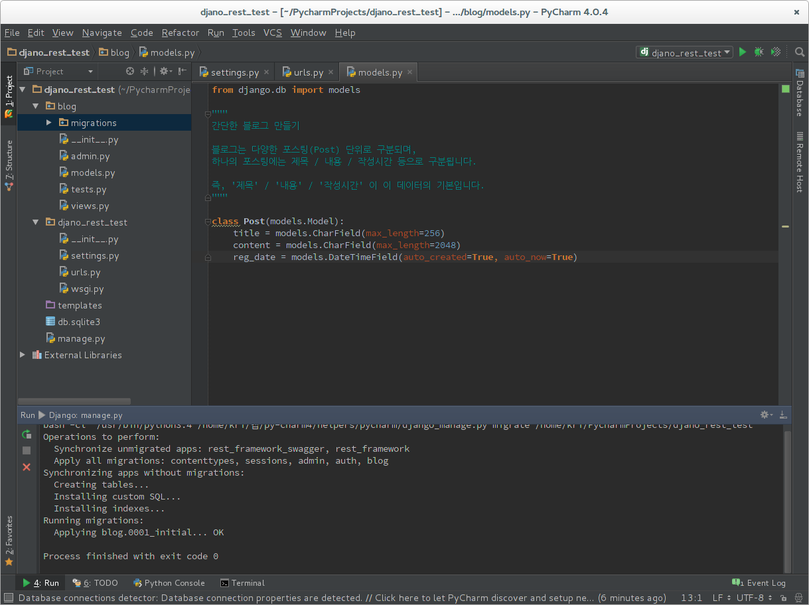
Task: Open the 6: TODO tool window
Action: click(95, 583)
